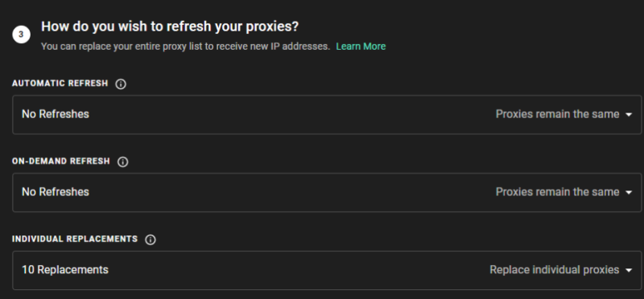Show info for Individual Replacements
The image size is (644, 299).
(x=151, y=240)
